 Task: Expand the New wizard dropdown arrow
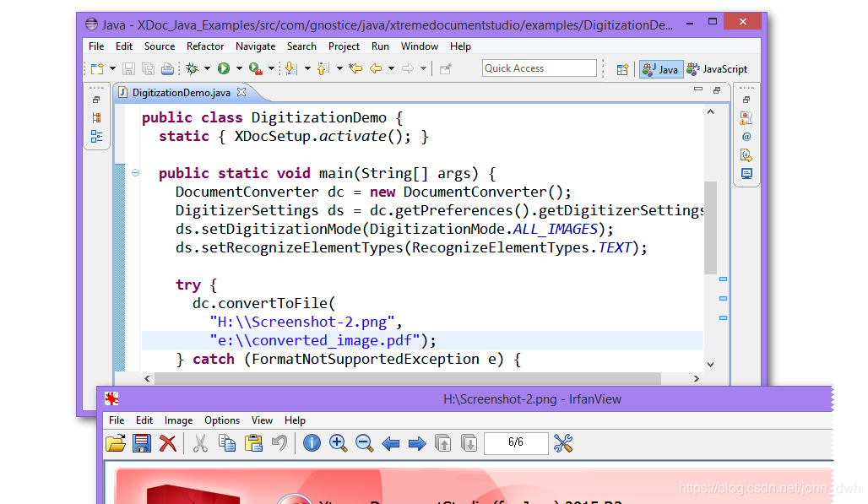pos(112,69)
